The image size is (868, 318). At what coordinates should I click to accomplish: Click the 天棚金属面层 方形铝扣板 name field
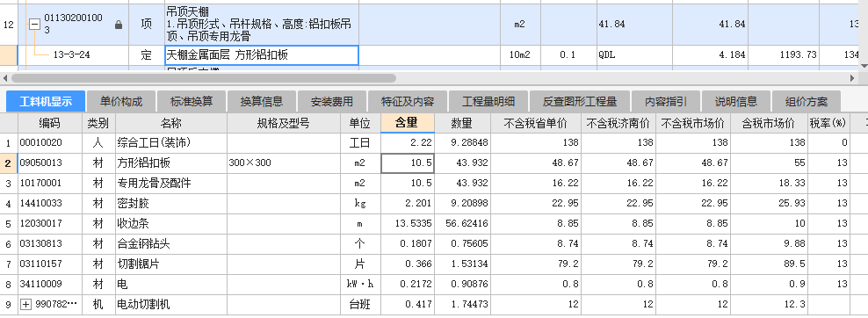(261, 55)
